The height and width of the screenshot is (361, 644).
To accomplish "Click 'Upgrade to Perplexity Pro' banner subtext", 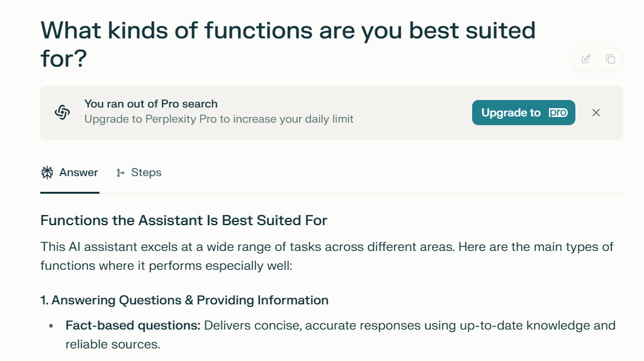I will pos(218,119).
